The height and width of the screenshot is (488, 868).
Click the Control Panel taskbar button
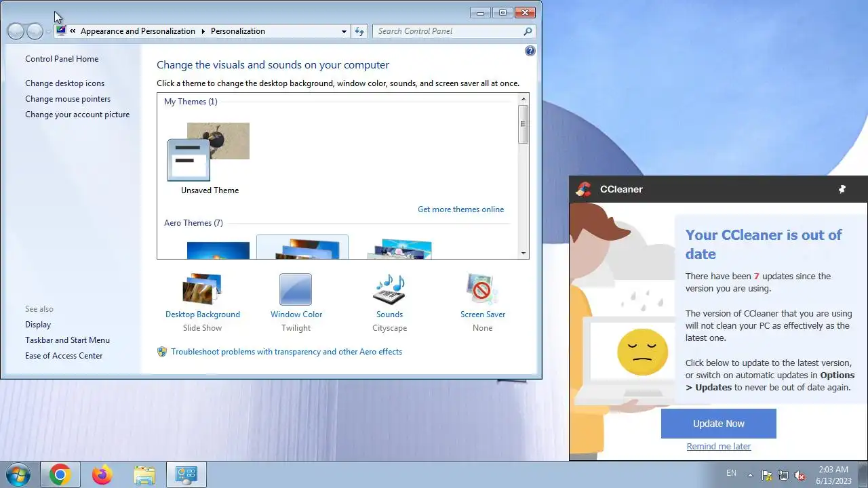click(186, 475)
